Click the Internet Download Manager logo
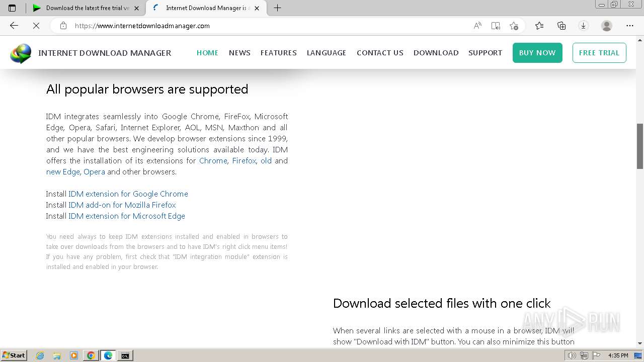The height and width of the screenshot is (362, 644). coord(21,53)
